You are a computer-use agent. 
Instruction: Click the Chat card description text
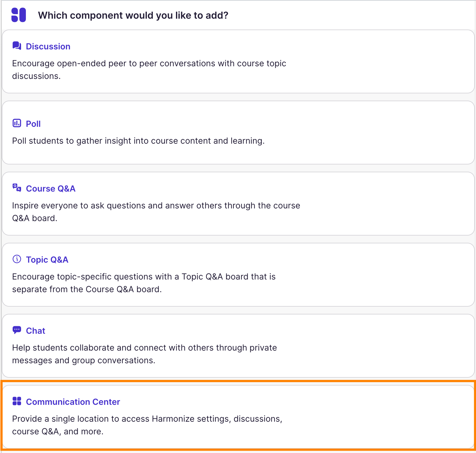[x=144, y=354]
